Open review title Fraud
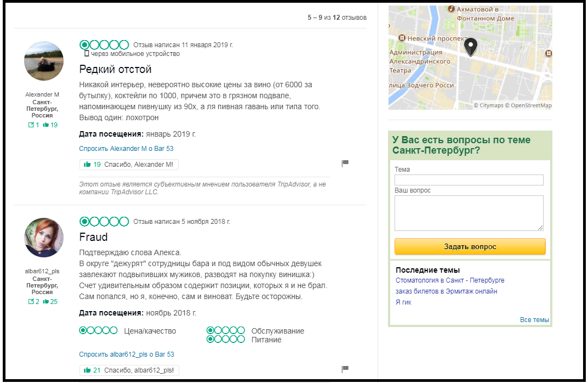Viewport: 588px width, 383px height. (93, 237)
